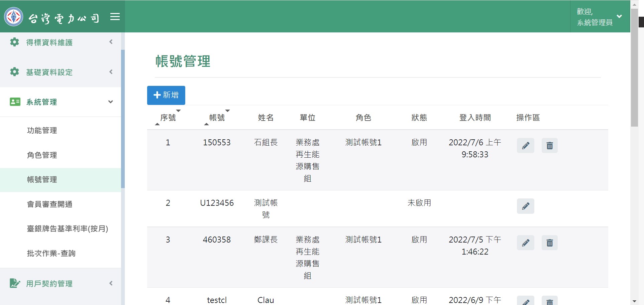Image resolution: width=644 pixels, height=305 pixels.
Task: Click gear icon beside 得標資料維護
Action: pyautogui.click(x=14, y=42)
